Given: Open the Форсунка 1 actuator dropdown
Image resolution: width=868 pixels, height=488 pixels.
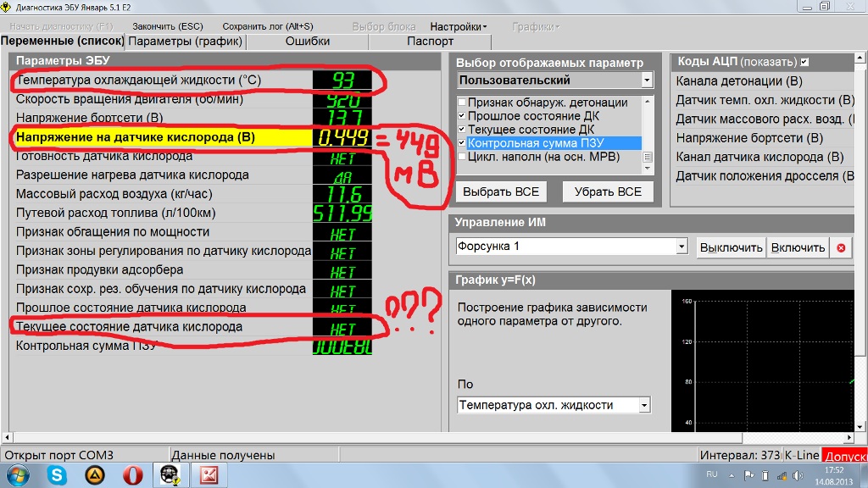Looking at the screenshot, I should coord(682,247).
